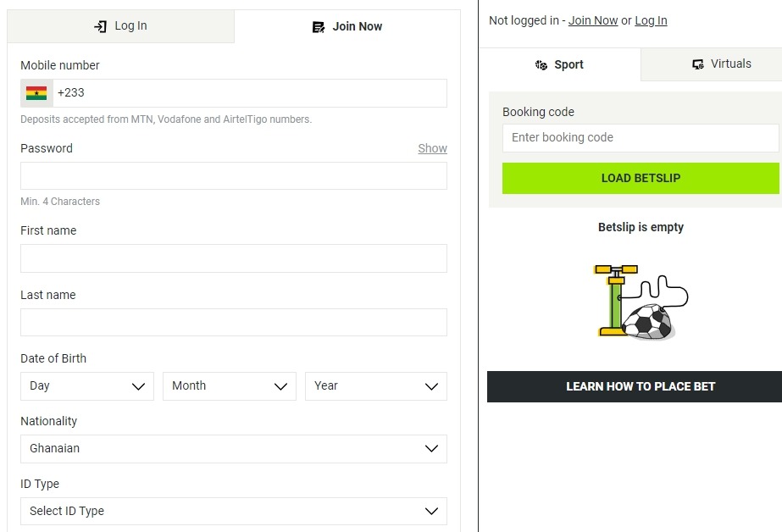This screenshot has width=782, height=532.
Task: Click the football pump illustration
Action: [x=641, y=302]
